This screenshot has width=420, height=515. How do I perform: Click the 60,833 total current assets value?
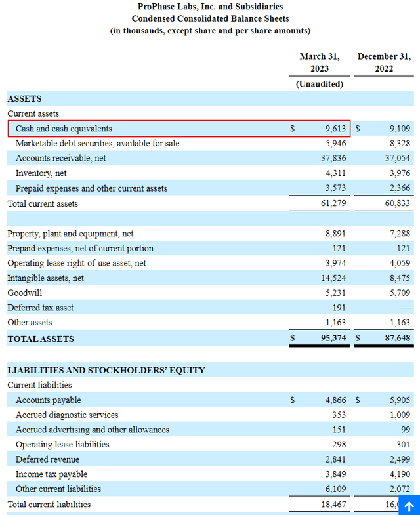click(398, 203)
